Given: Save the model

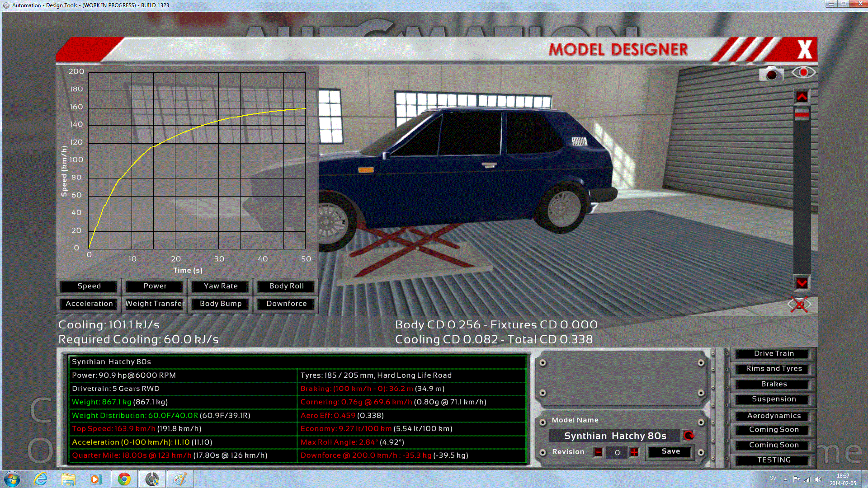Looking at the screenshot, I should pyautogui.click(x=670, y=451).
